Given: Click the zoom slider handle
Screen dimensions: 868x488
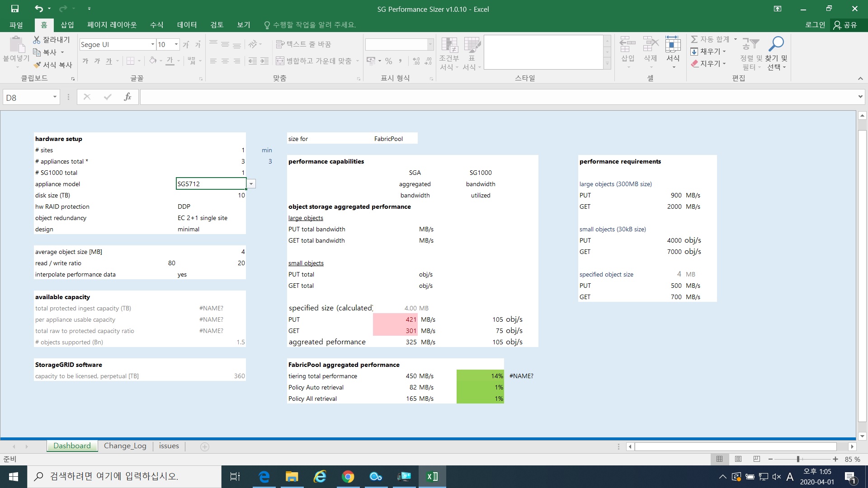Looking at the screenshot, I should [x=798, y=459].
